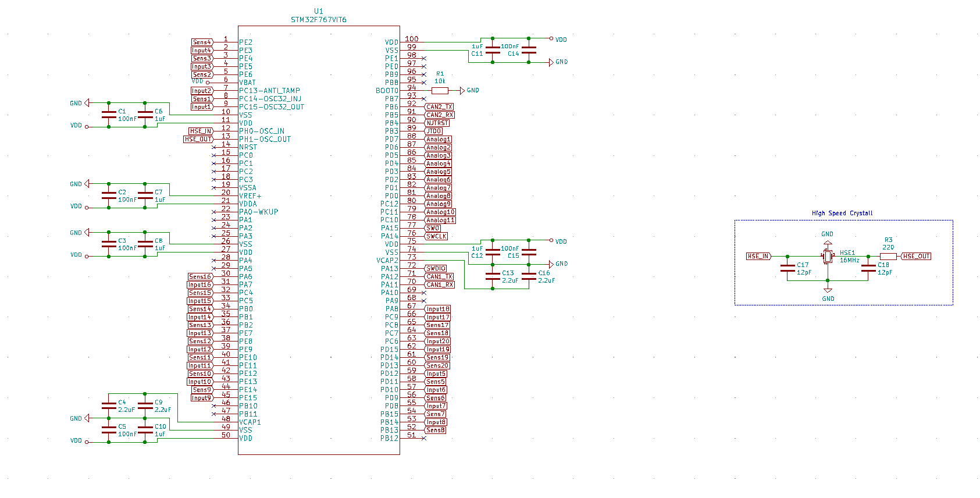The width and height of the screenshot is (980, 498).
Task: Click the STM32F767VIT6 part name
Action: pos(319,20)
